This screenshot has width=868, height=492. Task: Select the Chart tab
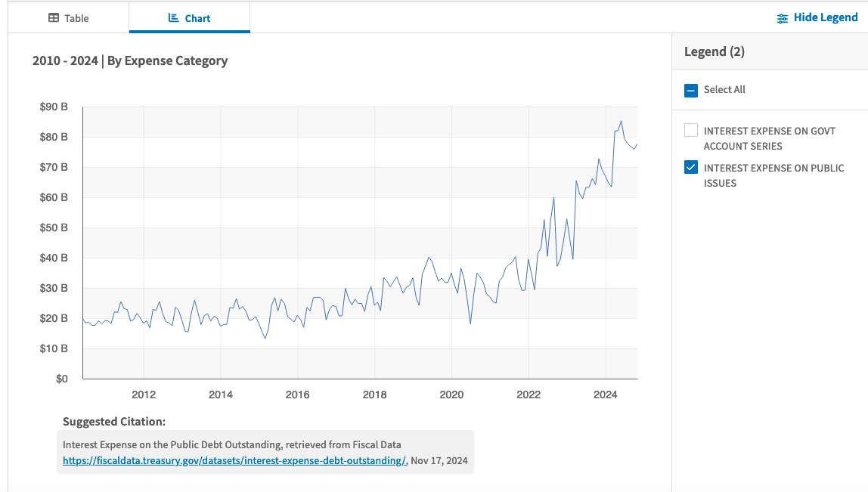point(189,17)
